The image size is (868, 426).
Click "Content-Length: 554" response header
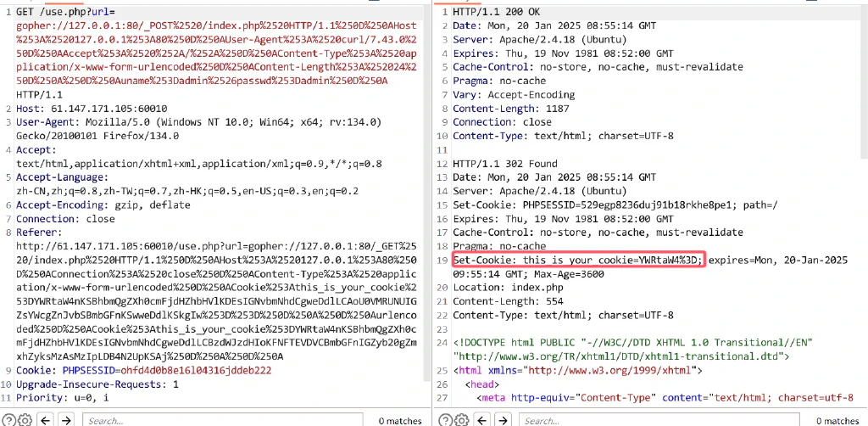click(x=508, y=302)
